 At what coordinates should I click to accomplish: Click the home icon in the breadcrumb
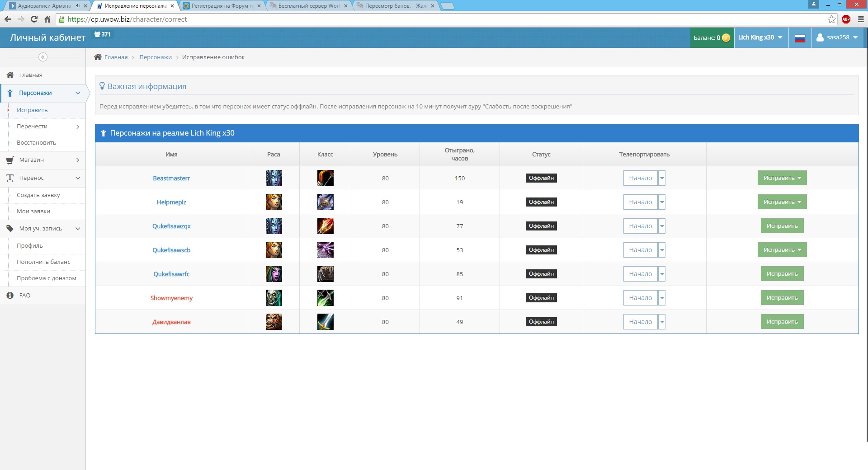click(x=98, y=57)
